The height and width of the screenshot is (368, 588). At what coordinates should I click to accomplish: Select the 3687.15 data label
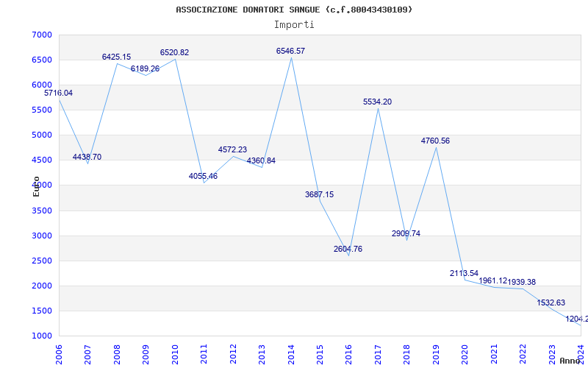point(320,194)
